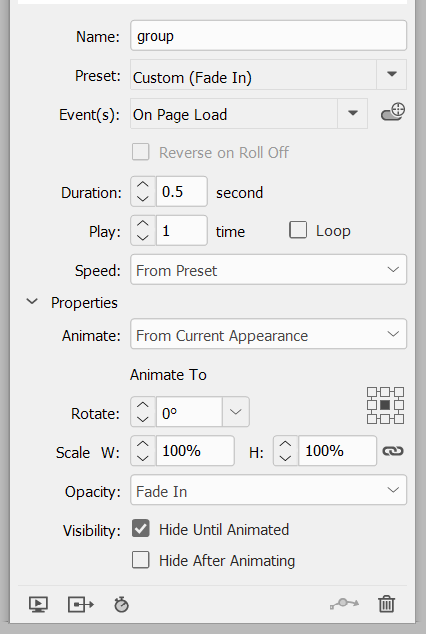Click the Preview Spread icon
The width and height of the screenshot is (426, 634).
pos(38,604)
